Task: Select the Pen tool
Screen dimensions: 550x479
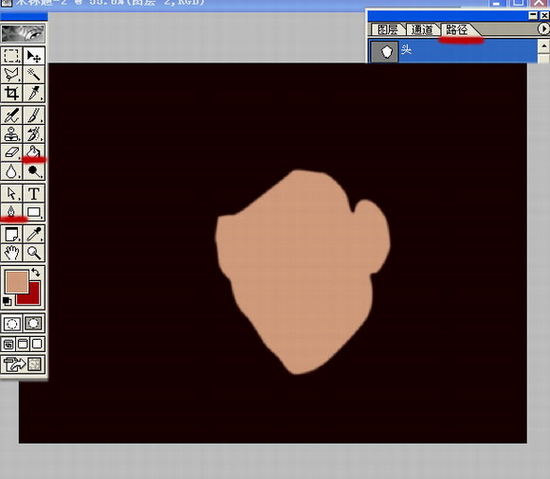Action: tap(12, 212)
